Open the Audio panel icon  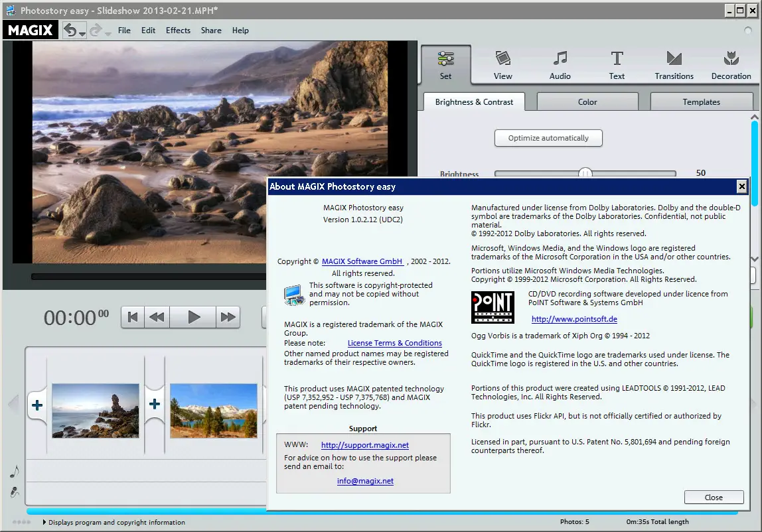click(560, 58)
